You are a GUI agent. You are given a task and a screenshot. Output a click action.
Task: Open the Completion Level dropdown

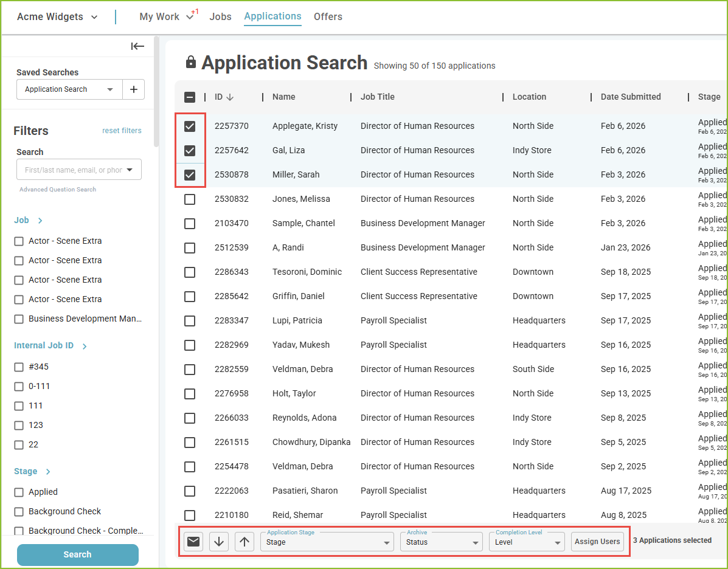click(527, 542)
